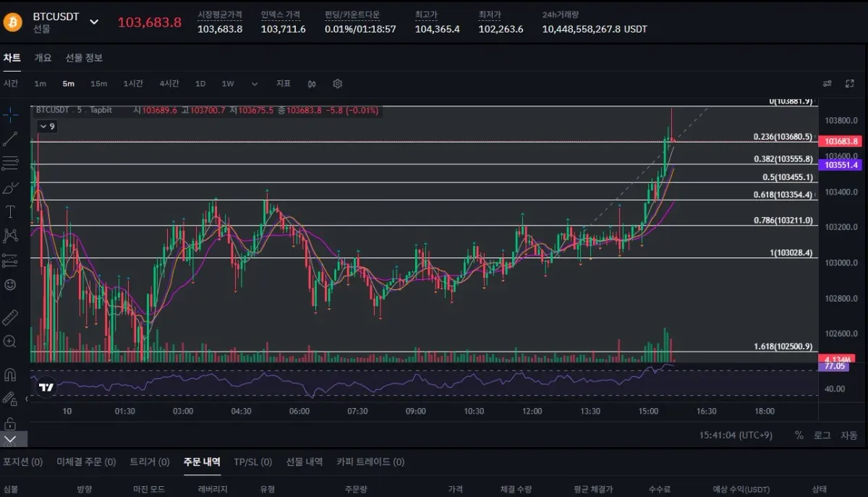
Task: Open the 포지션 (0) tab
Action: click(x=22, y=462)
